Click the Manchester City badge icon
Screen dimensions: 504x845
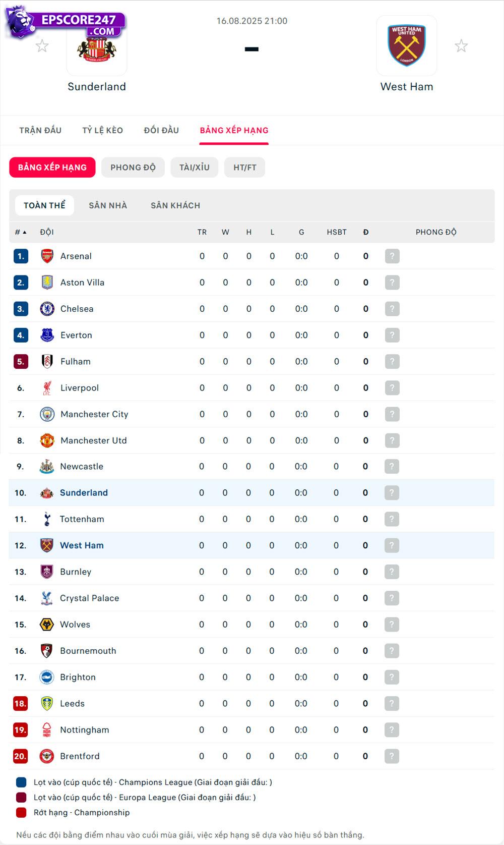point(46,414)
